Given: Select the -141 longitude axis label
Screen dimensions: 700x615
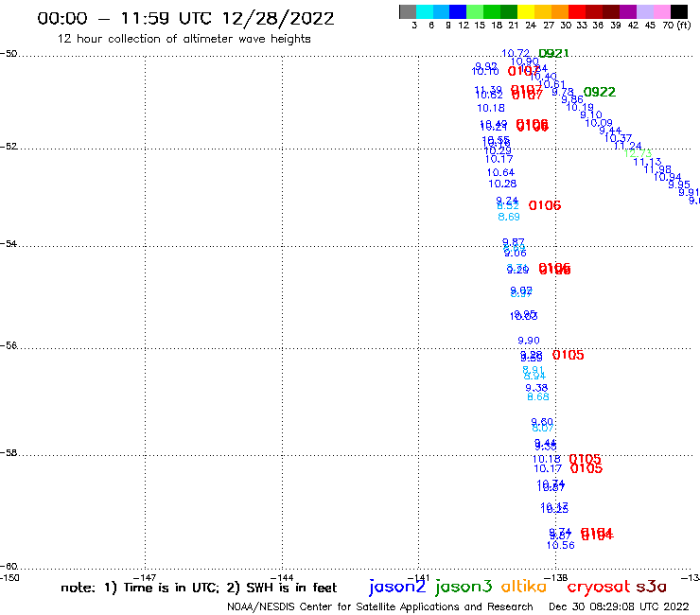Looking at the screenshot, I should coord(418,578).
